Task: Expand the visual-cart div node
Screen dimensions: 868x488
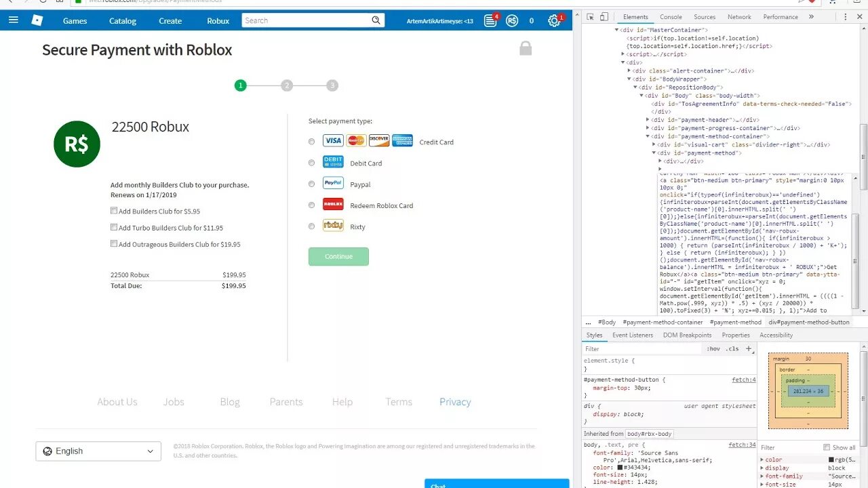Action: [654, 144]
